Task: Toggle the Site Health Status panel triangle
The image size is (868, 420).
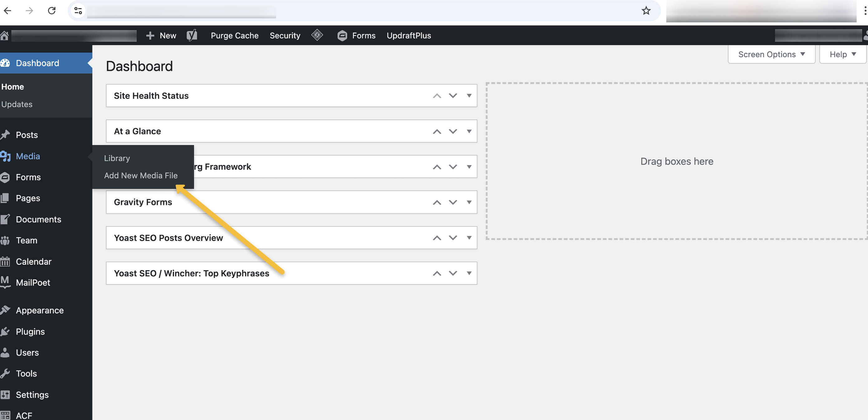Action: [469, 96]
